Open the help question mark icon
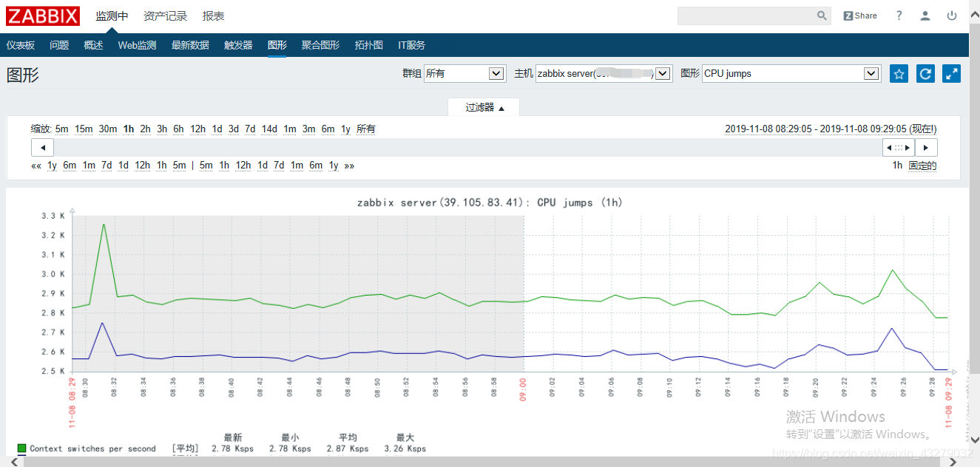This screenshot has height=467, width=980. [899, 16]
